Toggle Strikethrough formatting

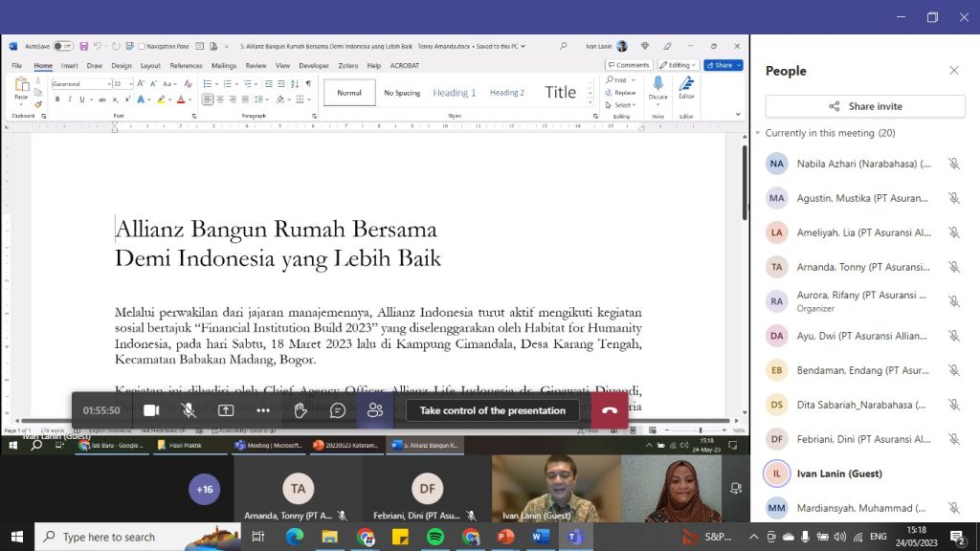click(x=101, y=99)
